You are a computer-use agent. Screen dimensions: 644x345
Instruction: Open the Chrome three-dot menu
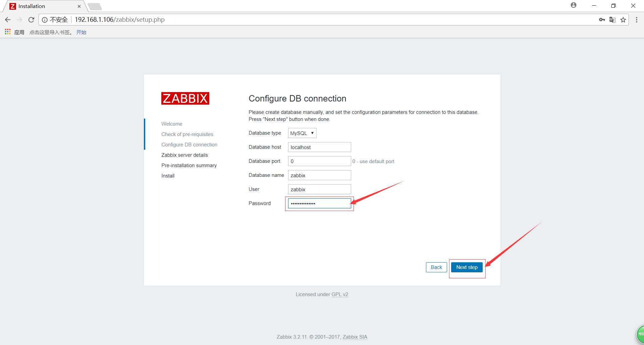pos(637,20)
